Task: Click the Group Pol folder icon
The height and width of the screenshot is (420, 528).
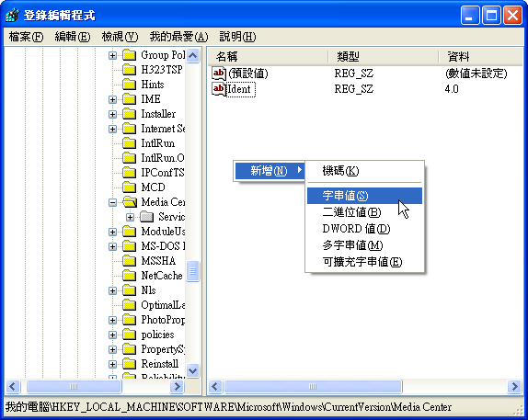Action: (130, 55)
